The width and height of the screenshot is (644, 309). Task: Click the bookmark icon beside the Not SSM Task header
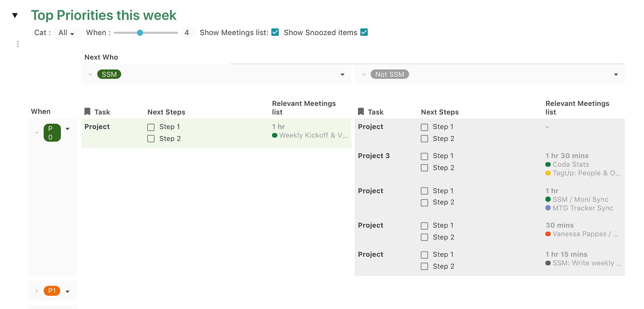361,111
